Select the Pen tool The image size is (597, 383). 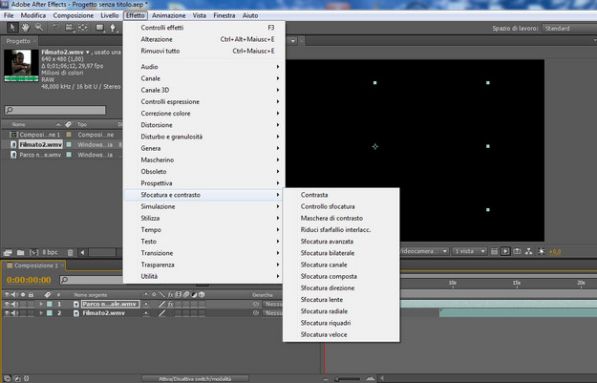(113, 28)
